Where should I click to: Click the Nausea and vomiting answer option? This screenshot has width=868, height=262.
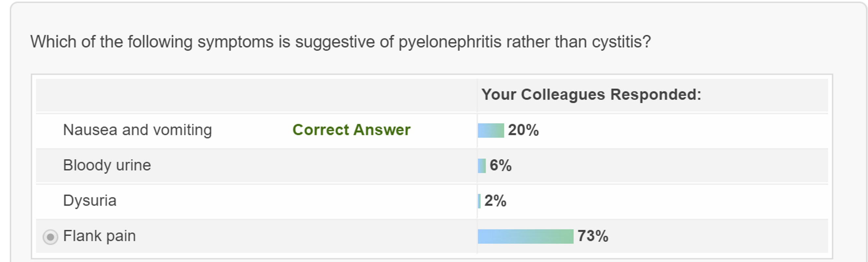(x=137, y=130)
